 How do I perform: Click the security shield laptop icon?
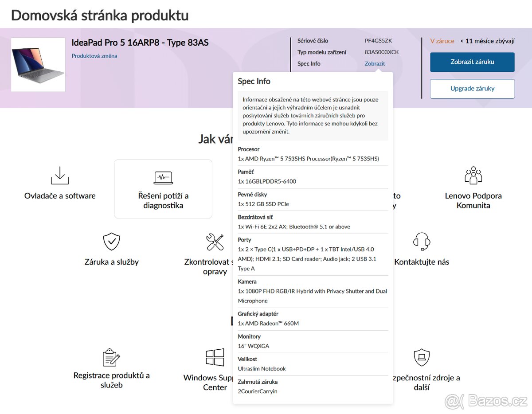pyautogui.click(x=422, y=358)
